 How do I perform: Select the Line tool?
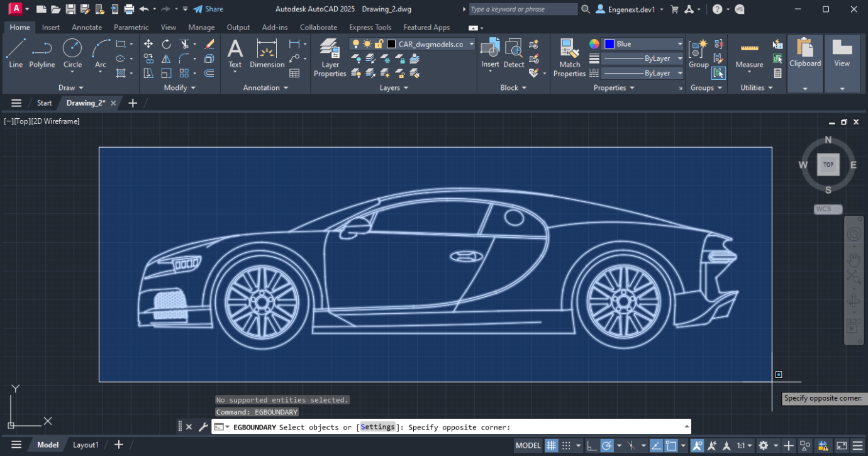point(16,53)
